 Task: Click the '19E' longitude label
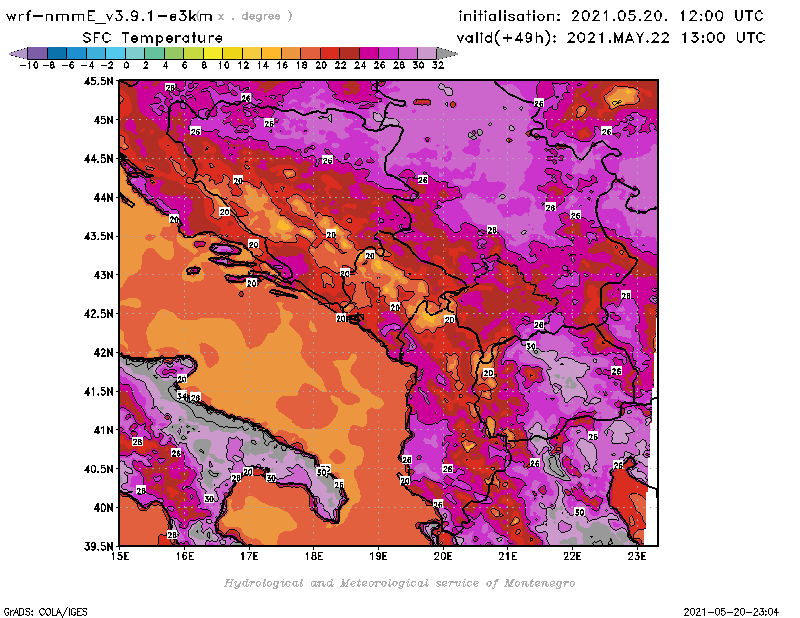(x=378, y=556)
